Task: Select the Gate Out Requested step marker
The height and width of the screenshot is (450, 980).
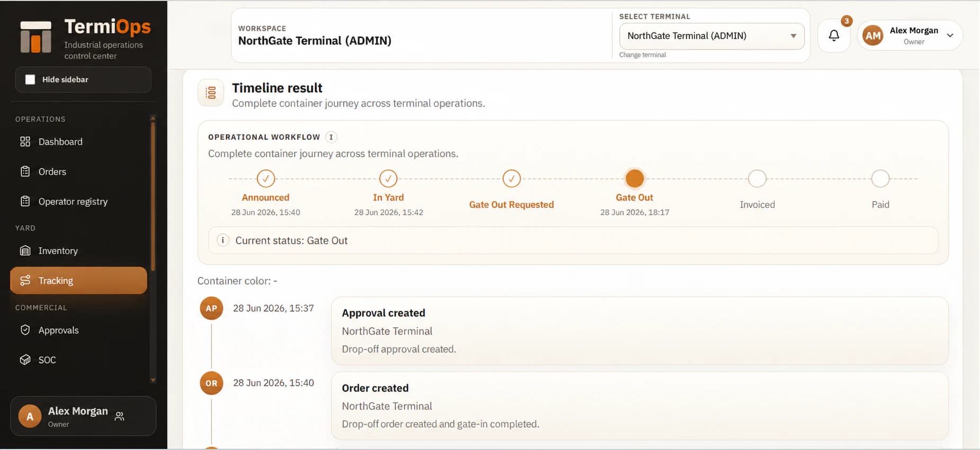Action: tap(512, 178)
